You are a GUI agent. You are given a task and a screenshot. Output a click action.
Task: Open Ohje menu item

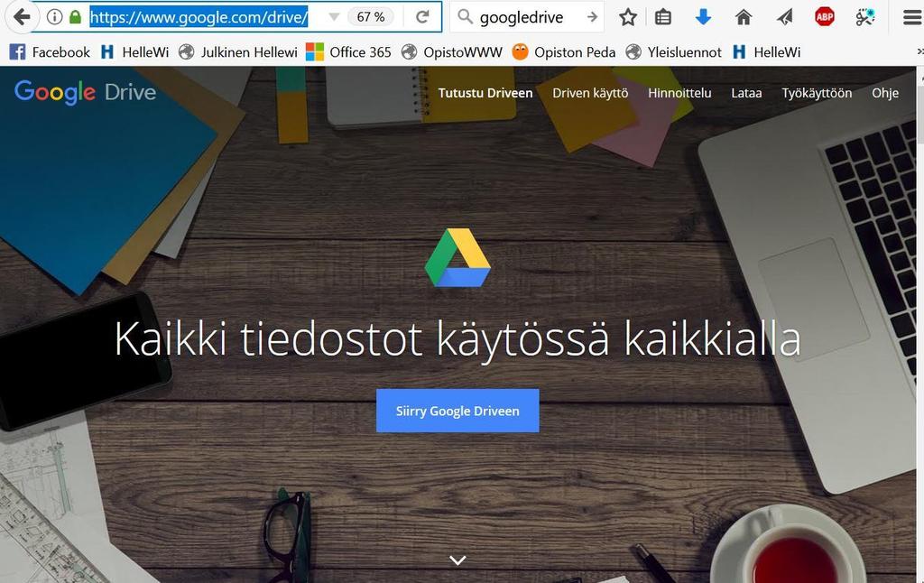click(885, 93)
